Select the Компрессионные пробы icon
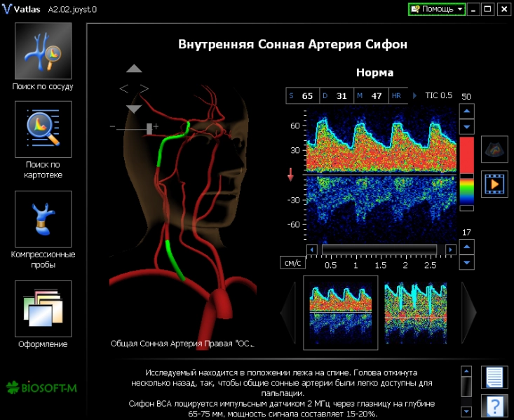 43,219
